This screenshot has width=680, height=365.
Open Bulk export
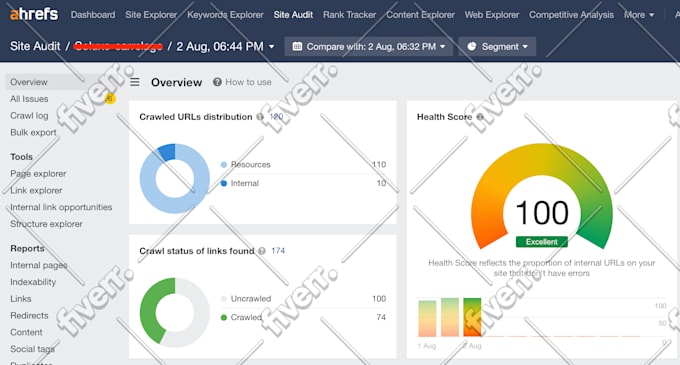[x=33, y=132]
